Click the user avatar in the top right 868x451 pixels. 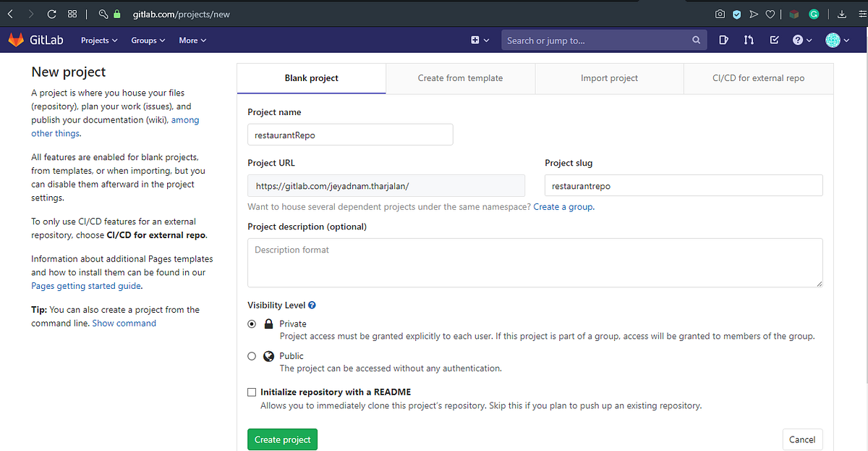tap(833, 40)
